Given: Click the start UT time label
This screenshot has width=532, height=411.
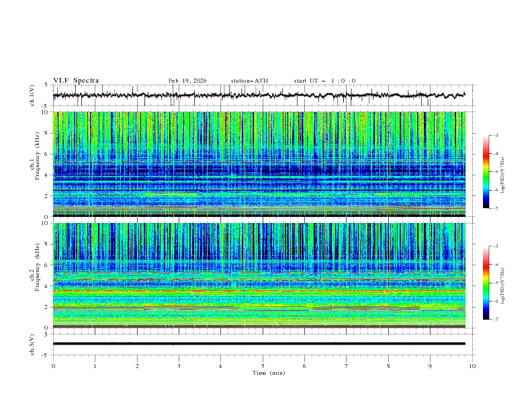Looking at the screenshot, I should (324, 81).
